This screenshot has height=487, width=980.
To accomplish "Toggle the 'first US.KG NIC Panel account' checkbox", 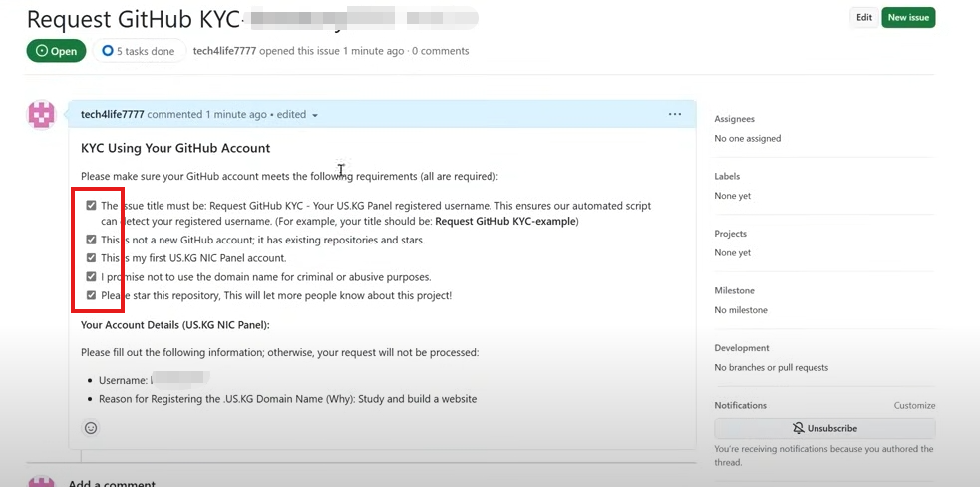I will [92, 258].
